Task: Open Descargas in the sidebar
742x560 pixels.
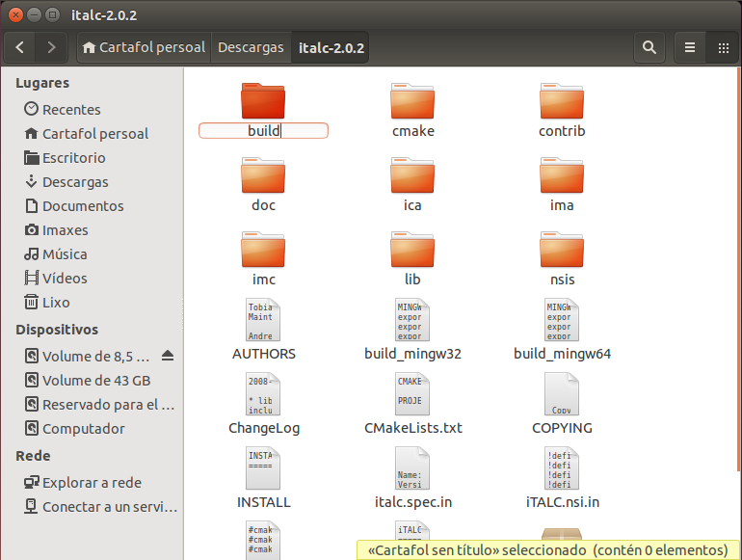Action: click(x=92, y=182)
